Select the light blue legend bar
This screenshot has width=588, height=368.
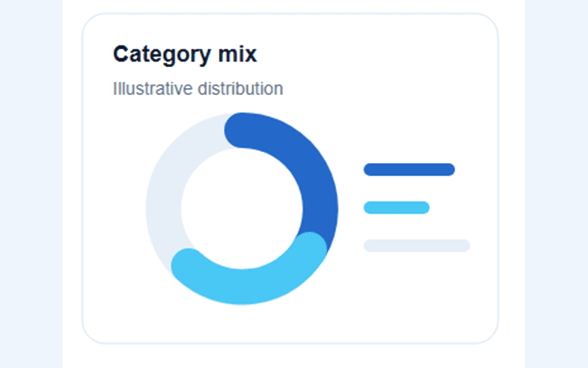point(397,208)
